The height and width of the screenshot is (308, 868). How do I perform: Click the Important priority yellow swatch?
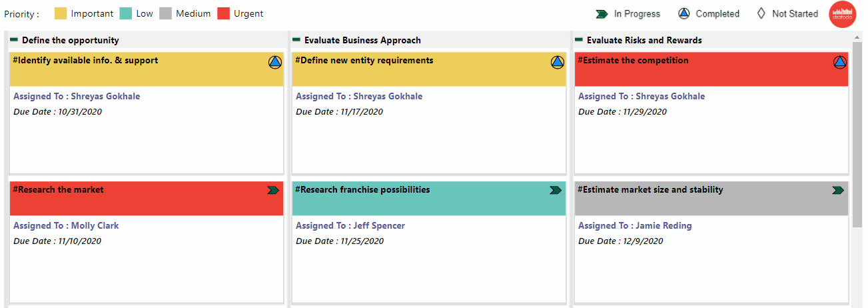coord(61,13)
